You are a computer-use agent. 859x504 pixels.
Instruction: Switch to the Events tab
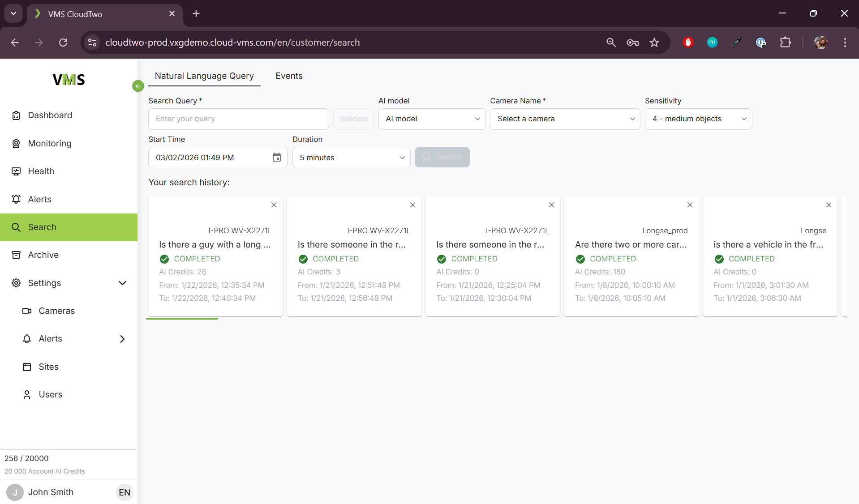[289, 76]
